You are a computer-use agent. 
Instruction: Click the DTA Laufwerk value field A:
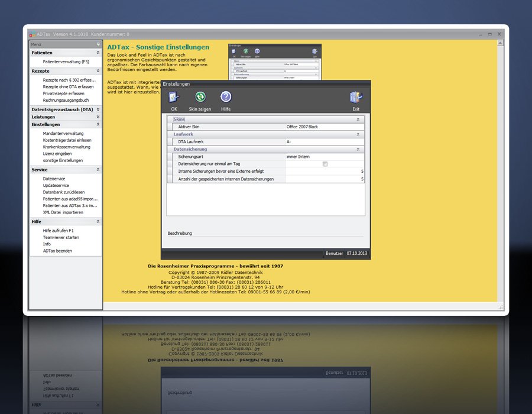click(x=325, y=142)
